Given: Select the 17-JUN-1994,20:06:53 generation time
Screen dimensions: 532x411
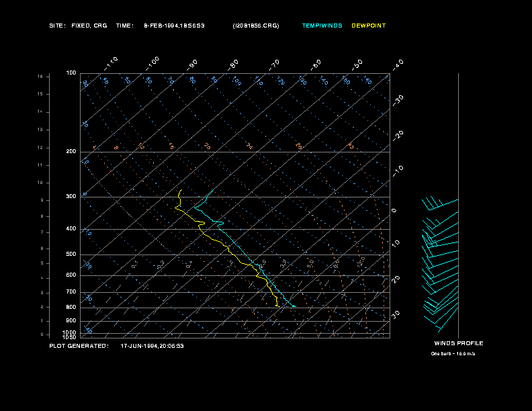Looking at the screenshot, I should pos(152,346).
